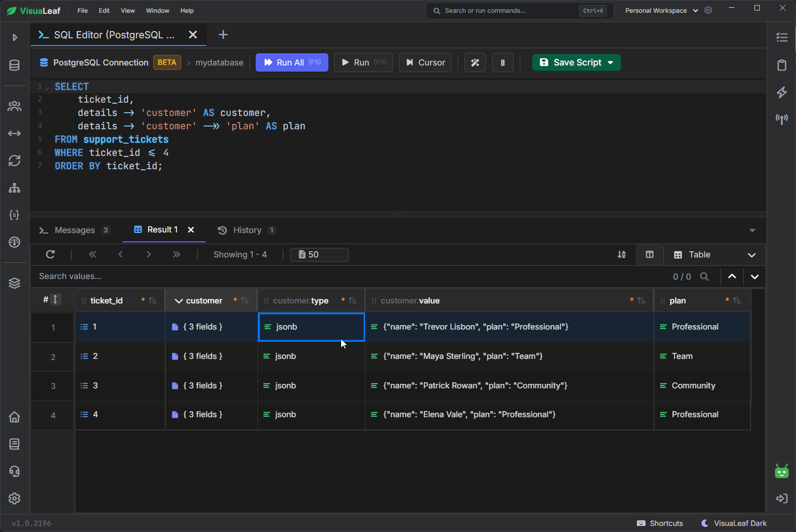Collapse the customer column chevron
The width and height of the screenshot is (796, 532).
[x=179, y=301]
